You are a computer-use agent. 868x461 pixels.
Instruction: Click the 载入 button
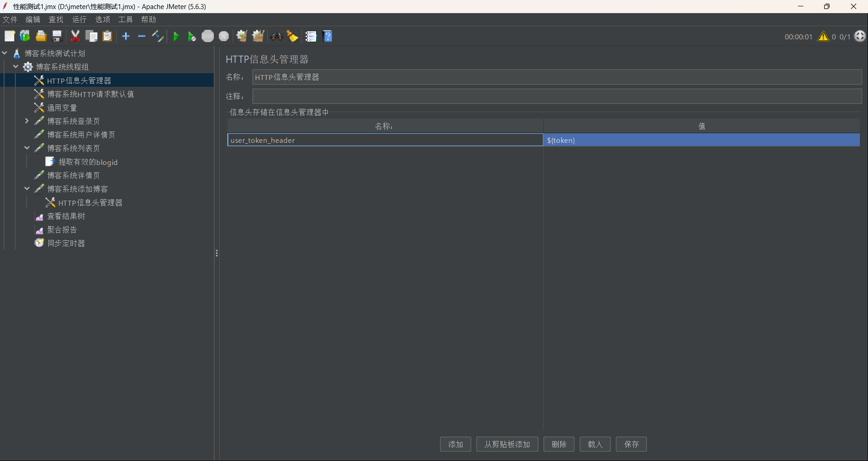pyautogui.click(x=595, y=444)
